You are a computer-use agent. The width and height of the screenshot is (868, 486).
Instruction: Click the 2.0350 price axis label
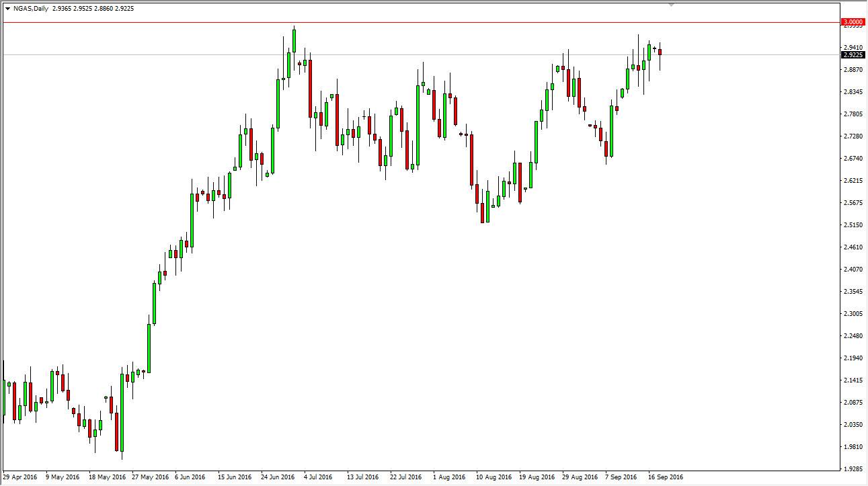(x=853, y=424)
